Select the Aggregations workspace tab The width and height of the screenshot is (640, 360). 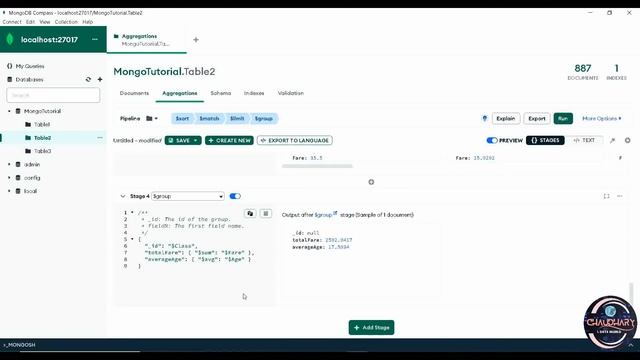(x=147, y=40)
